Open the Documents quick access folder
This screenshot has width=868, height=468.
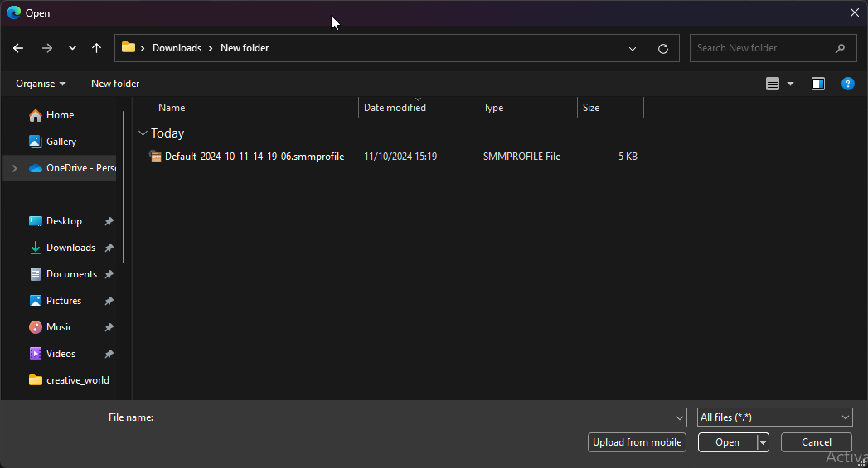[71, 274]
